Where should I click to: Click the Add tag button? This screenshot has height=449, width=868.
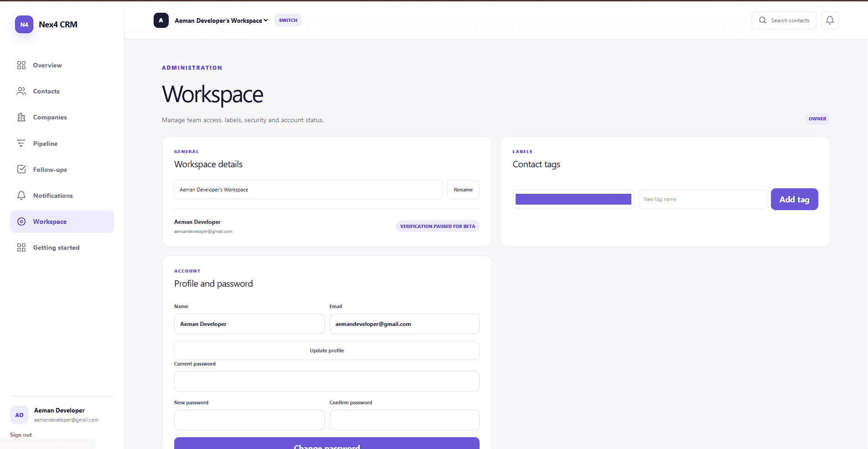[794, 199]
